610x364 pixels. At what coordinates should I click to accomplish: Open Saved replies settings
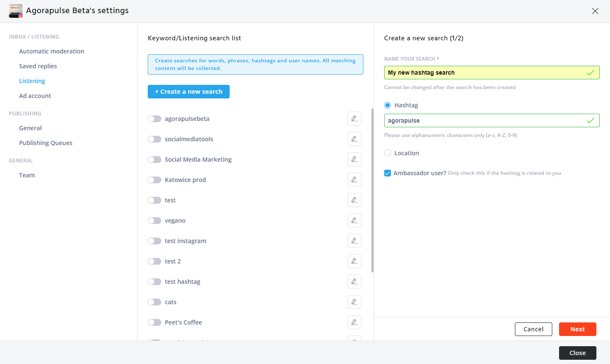[x=38, y=66]
